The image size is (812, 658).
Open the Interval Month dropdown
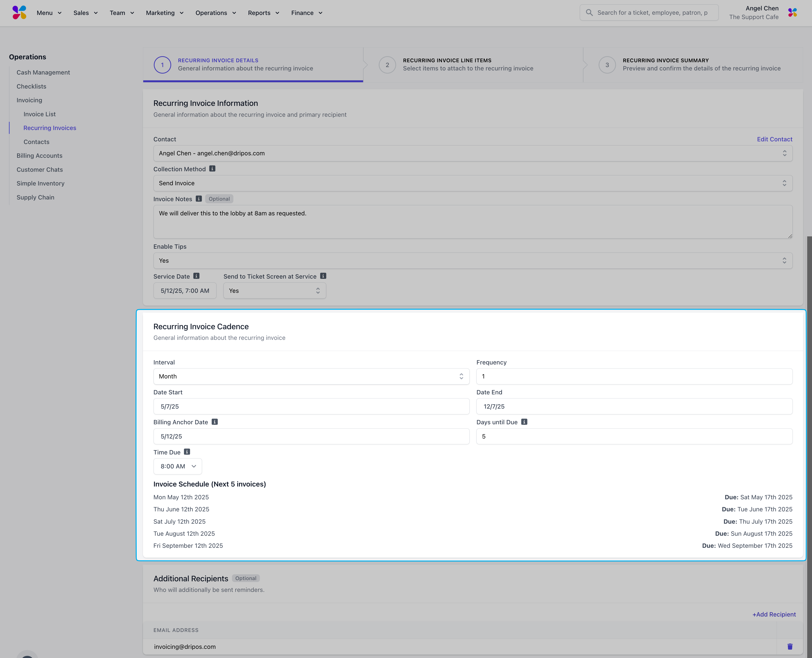(311, 376)
